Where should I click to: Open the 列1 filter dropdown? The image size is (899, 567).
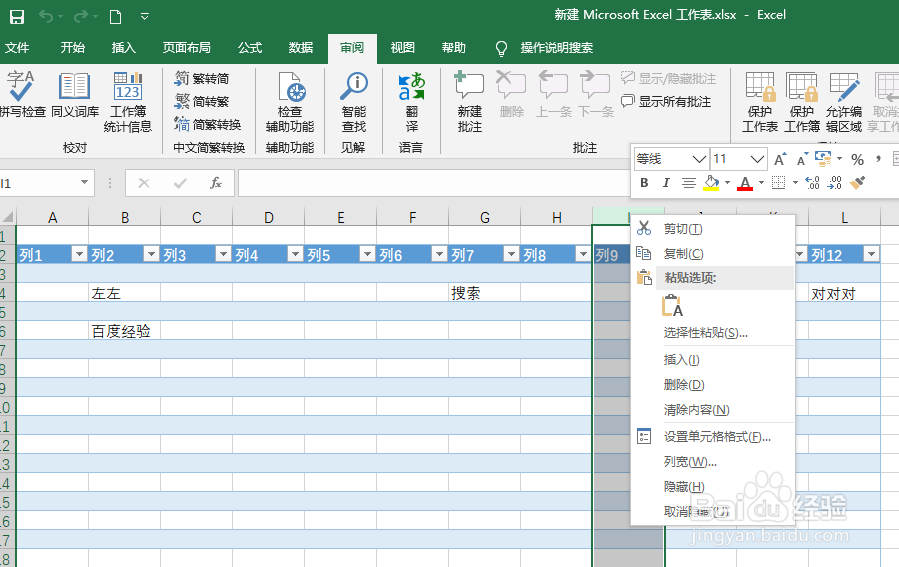(79, 254)
